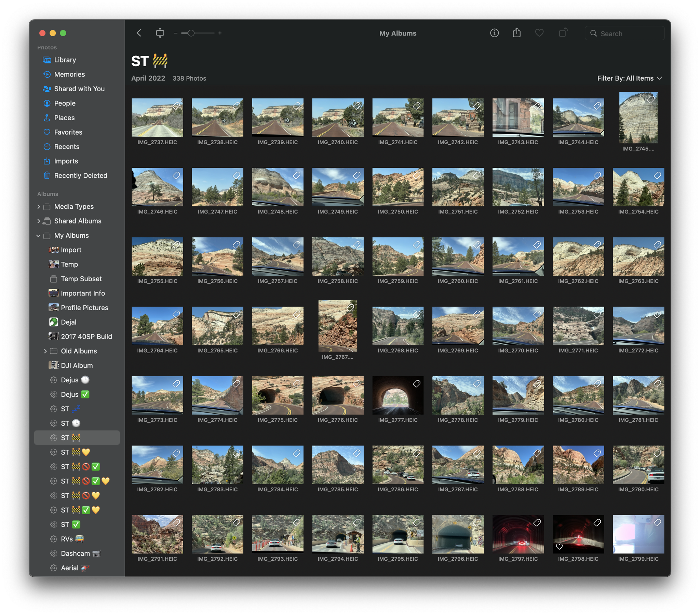Viewport: 700px width, 615px height.
Task: Open Recently Deleted in sidebar
Action: (77, 176)
